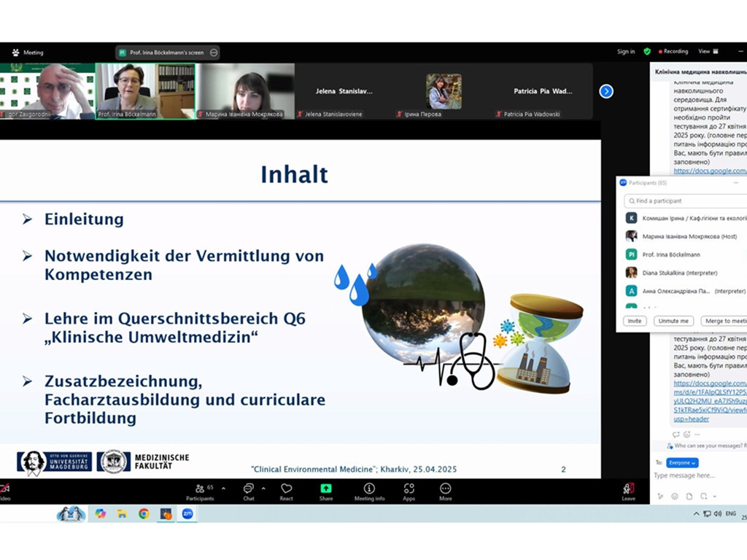The image size is (747, 560).
Task: Click the chat file attachment icon
Action: click(689, 496)
